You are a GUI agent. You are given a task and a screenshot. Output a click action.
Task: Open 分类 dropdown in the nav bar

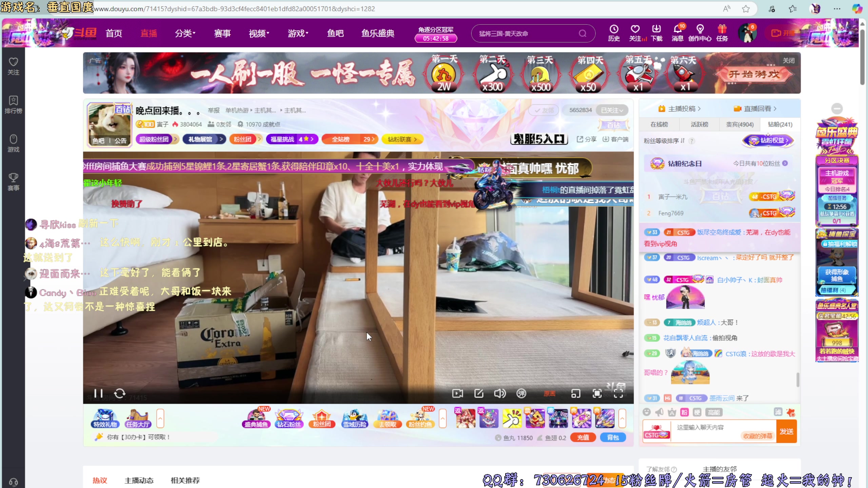185,33
